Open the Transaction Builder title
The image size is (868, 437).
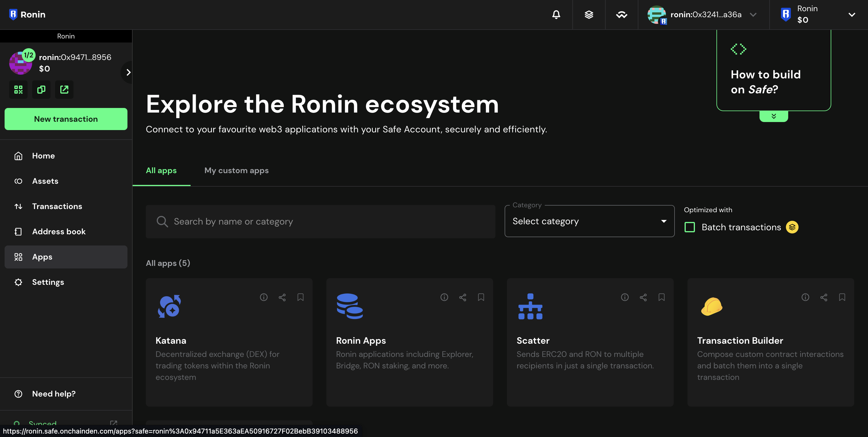pos(740,341)
